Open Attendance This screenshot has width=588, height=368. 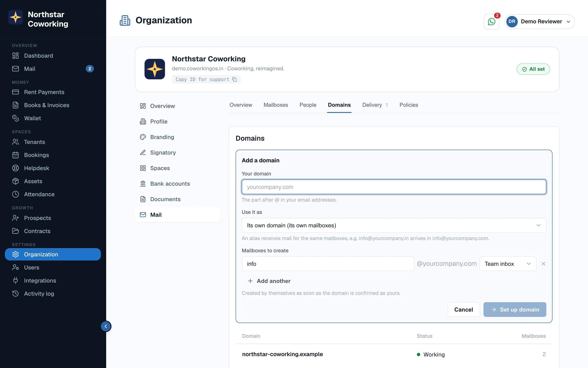coord(53,194)
